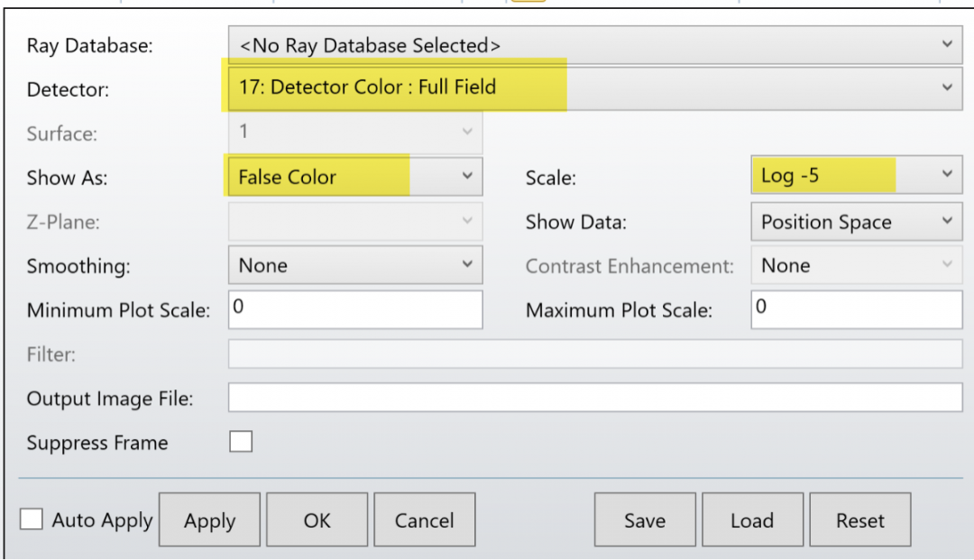Save the settings with Save button
The width and height of the screenshot is (974, 560).
(645, 519)
